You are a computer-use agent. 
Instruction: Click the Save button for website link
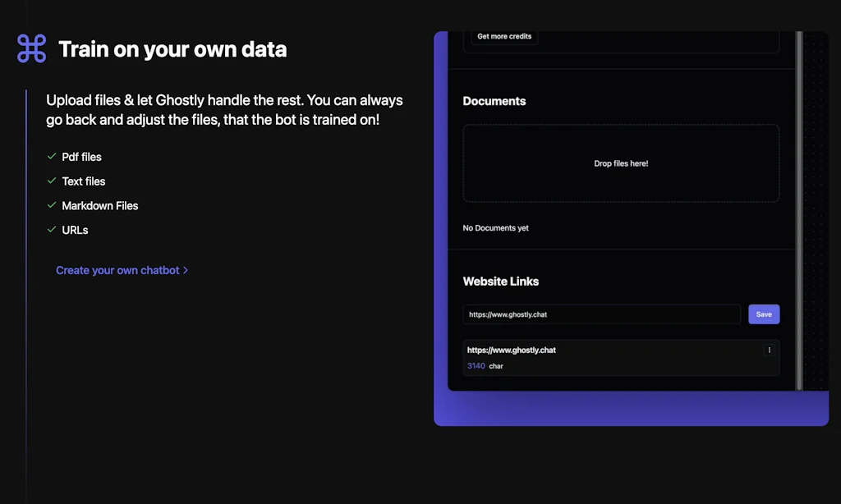(x=763, y=314)
